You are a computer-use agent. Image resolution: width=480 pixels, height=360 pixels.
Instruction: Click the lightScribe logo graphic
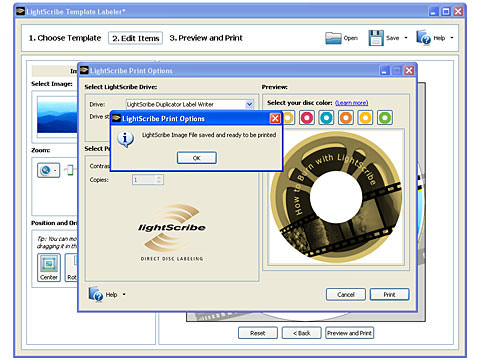coord(172,232)
